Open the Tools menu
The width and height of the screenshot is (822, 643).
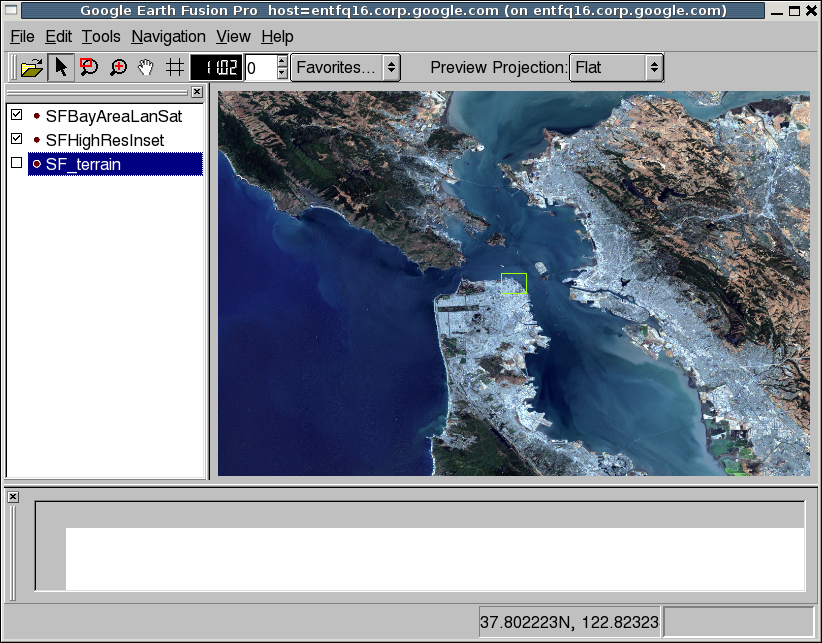click(x=101, y=36)
